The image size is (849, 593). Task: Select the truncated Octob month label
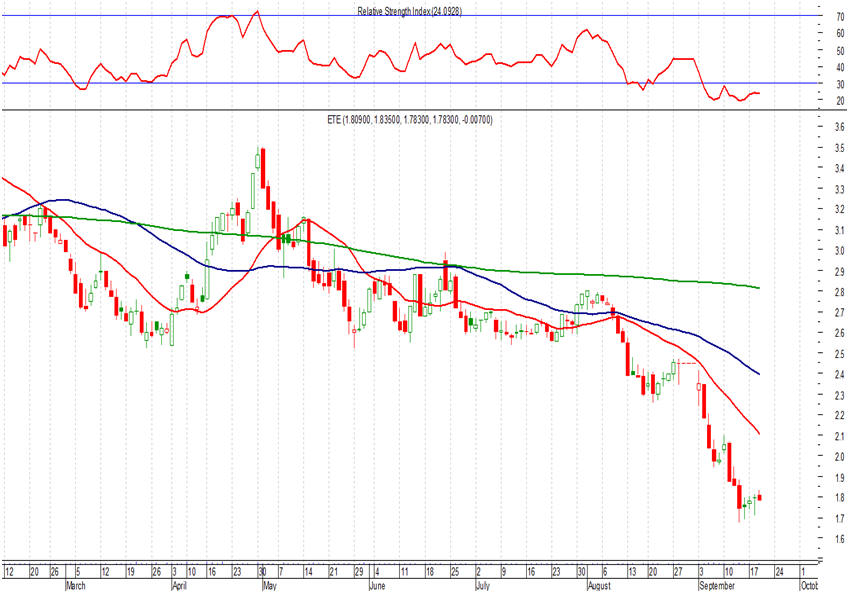(x=809, y=585)
